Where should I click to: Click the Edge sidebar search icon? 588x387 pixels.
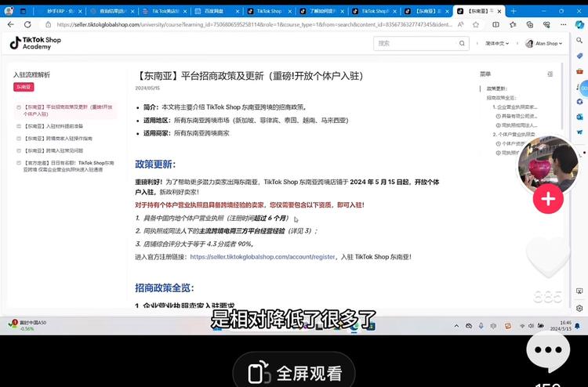pos(579,40)
